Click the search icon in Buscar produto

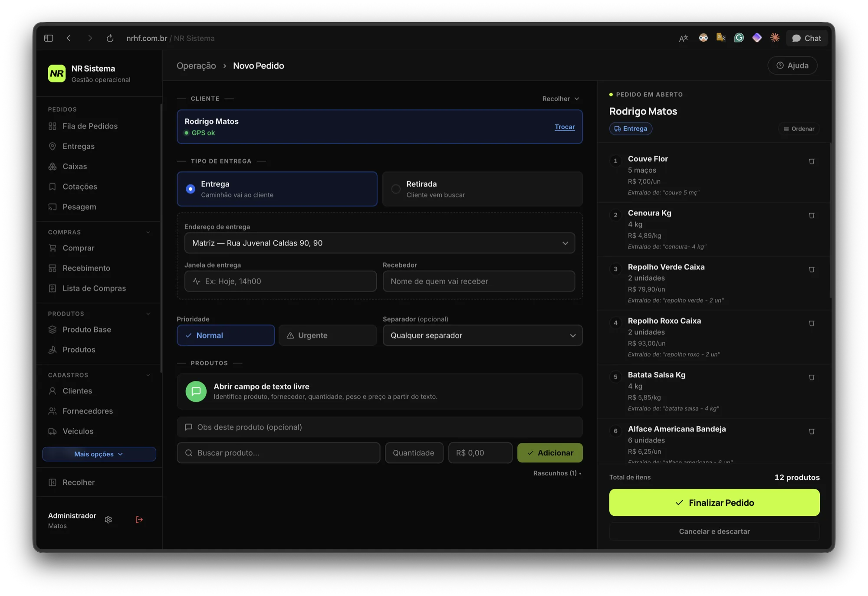click(189, 453)
